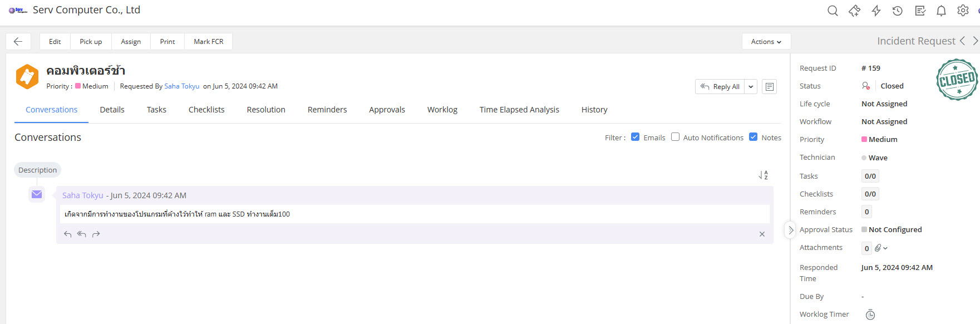
Task: Collapse the right details panel
Action: 790,230
